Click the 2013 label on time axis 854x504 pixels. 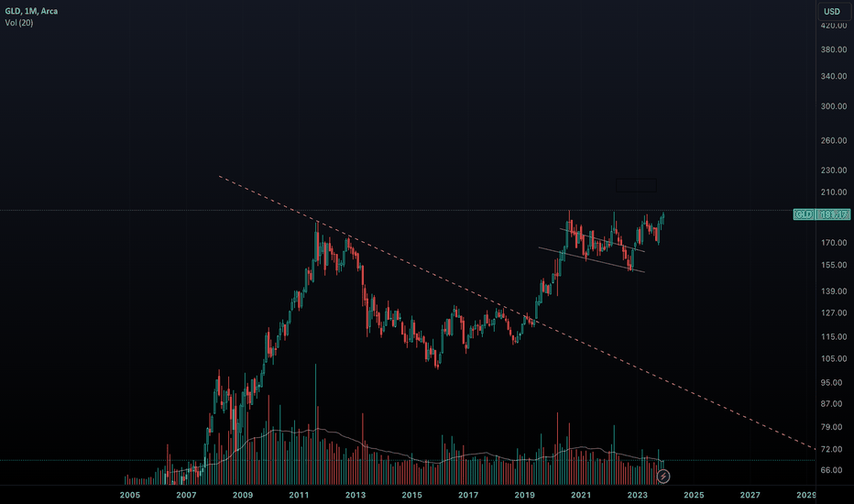coord(356,495)
